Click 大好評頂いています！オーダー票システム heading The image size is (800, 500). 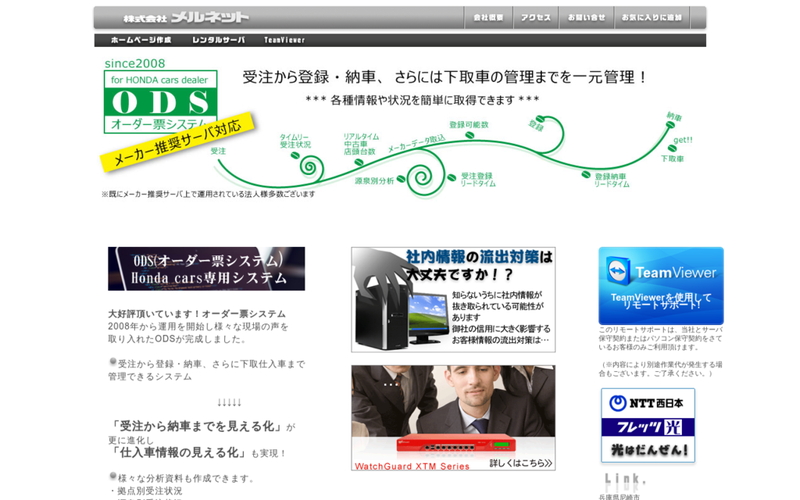pos(197,314)
